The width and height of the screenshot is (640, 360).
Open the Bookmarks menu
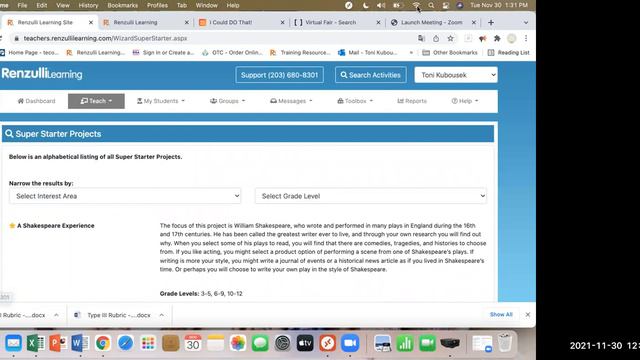click(122, 5)
